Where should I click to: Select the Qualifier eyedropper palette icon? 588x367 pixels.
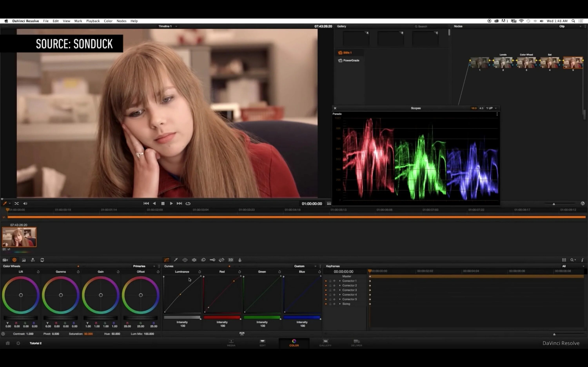coord(176,260)
